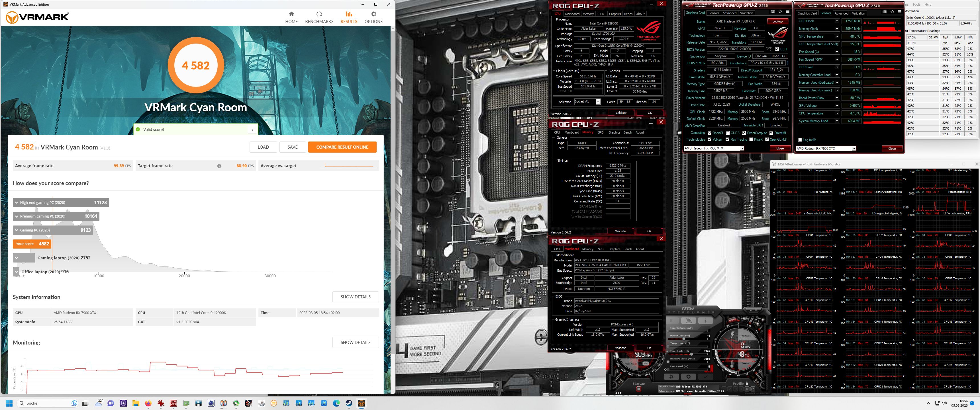Toggle Afterburner Windows startup icon
Screen dimensions: 980x410
click(639, 389)
